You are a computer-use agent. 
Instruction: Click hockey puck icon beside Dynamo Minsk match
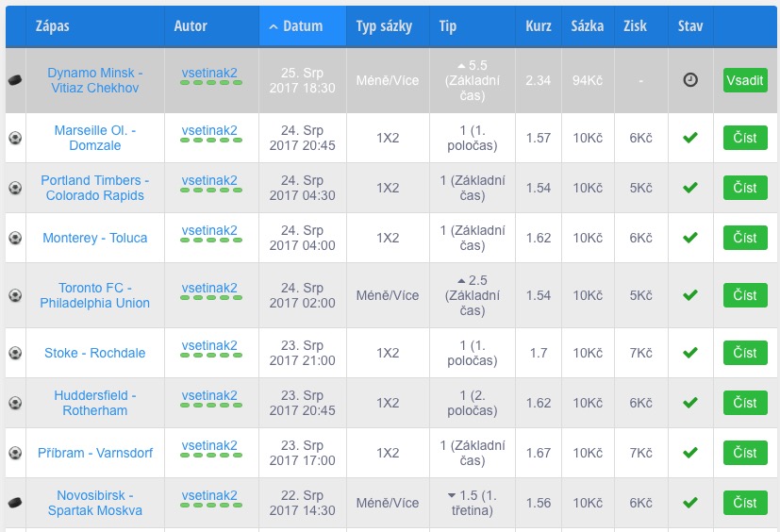(x=14, y=80)
